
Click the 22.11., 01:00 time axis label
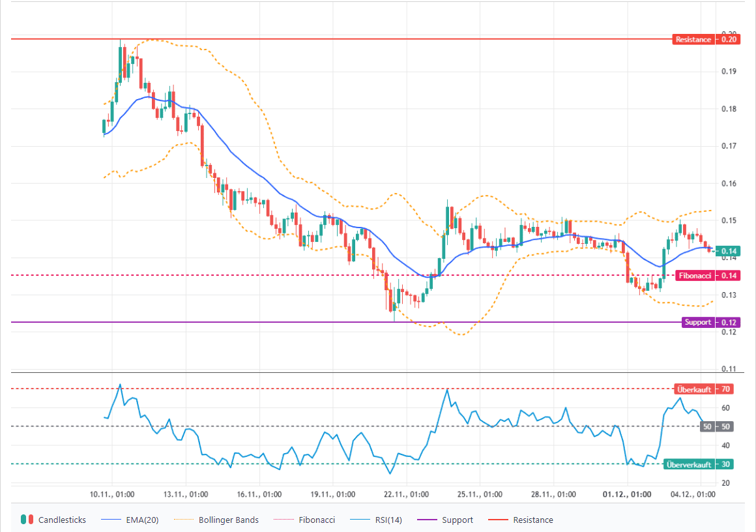(x=406, y=494)
